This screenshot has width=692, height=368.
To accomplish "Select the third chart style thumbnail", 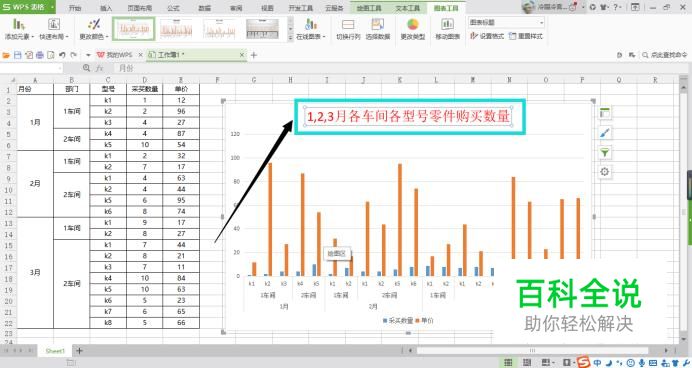I will (219, 29).
